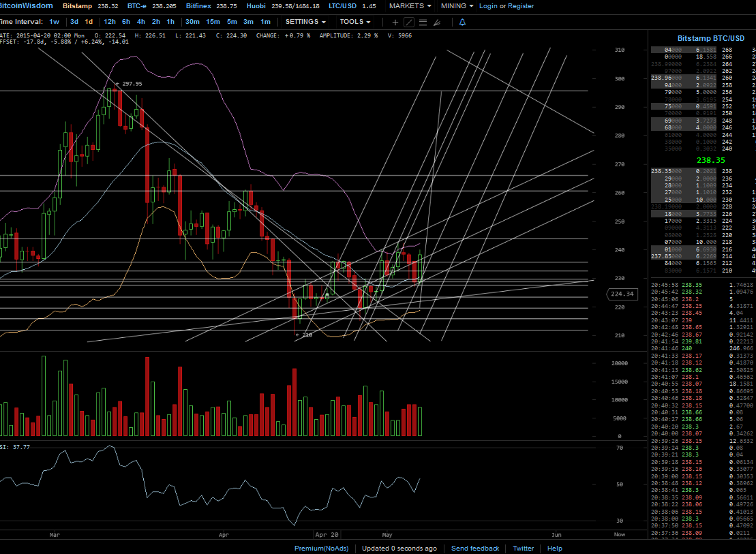The image size is (756, 554).
Task: Click the 'Updated 0 seconds ago' status text
Action: [x=399, y=549]
